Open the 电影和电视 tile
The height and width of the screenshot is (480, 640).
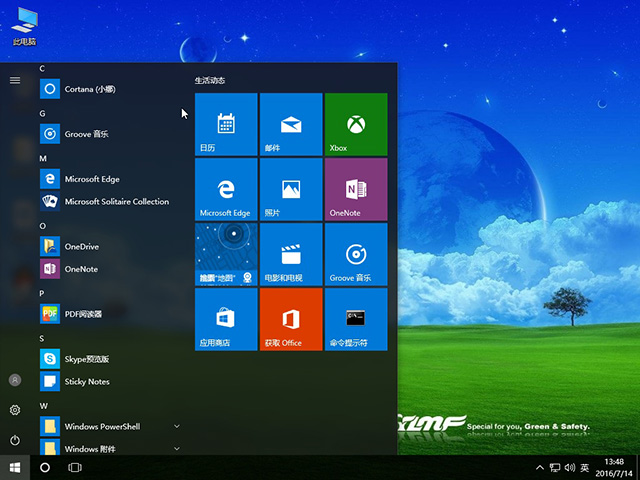(x=291, y=254)
